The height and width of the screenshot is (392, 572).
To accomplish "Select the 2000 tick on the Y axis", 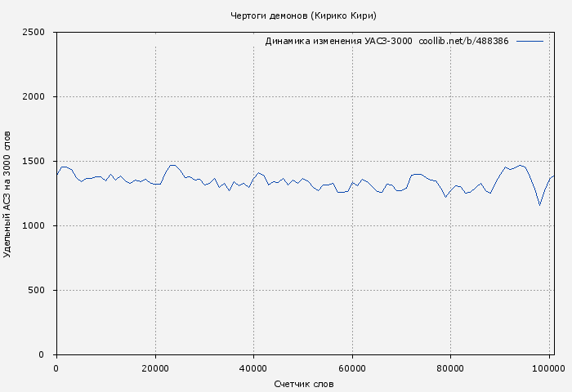I will click(38, 97).
